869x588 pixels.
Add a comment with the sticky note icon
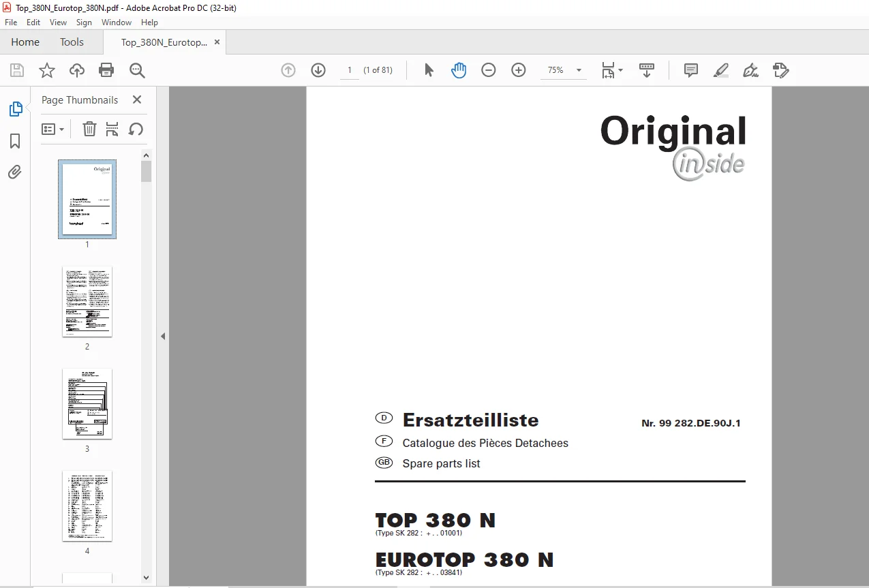pos(691,70)
